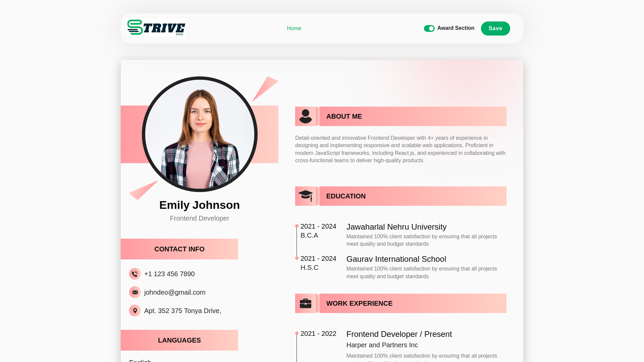Click Emily Johnson's profile photo

(x=200, y=134)
